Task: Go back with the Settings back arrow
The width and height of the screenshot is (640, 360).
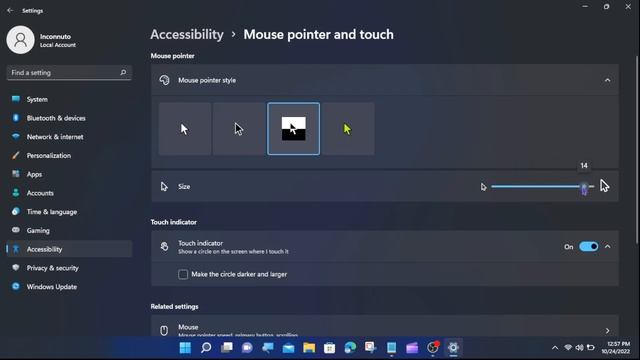Action: [10, 11]
